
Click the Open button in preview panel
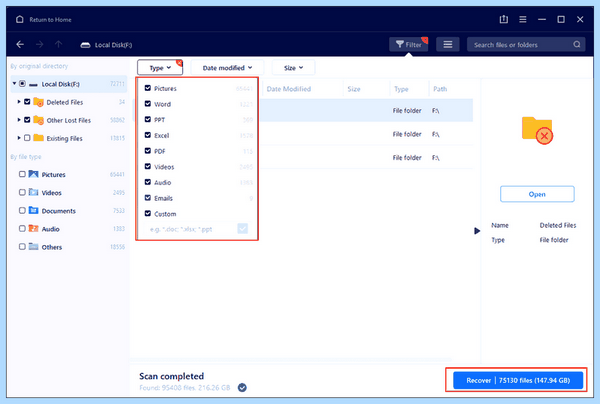(537, 194)
